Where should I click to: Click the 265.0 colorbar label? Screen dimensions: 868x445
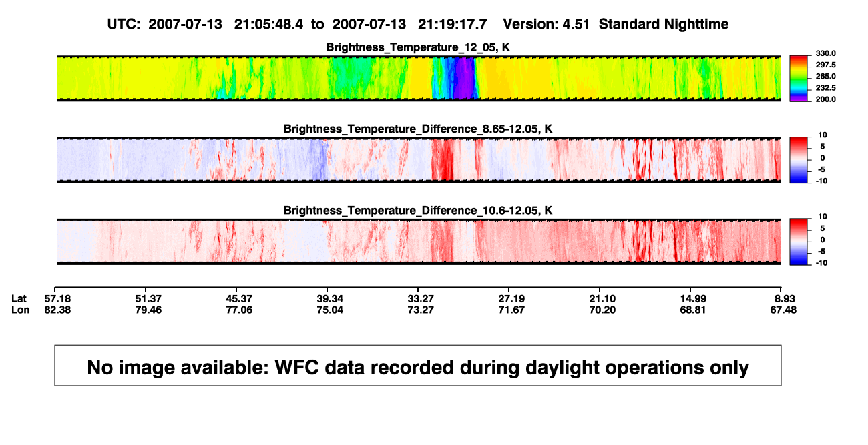(x=825, y=77)
